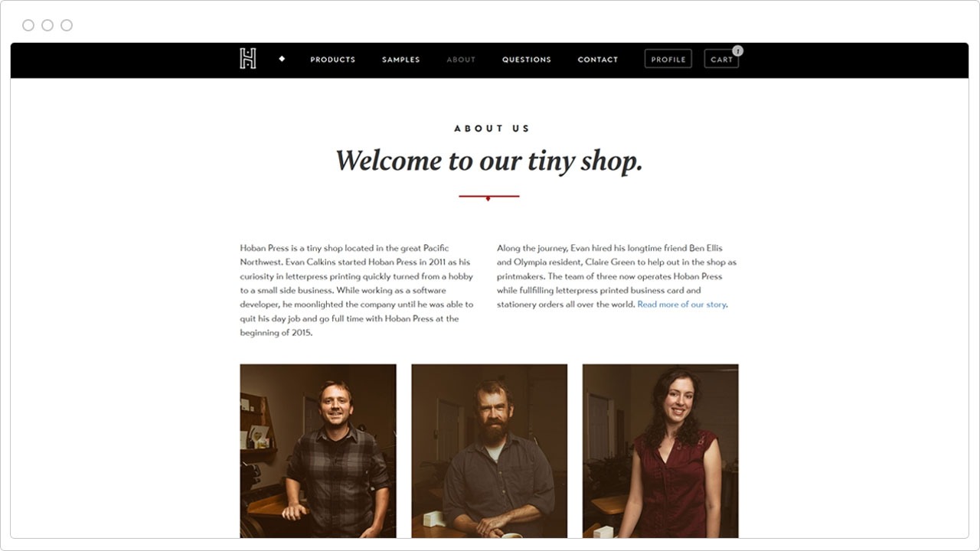Click the cart item count badge

(737, 51)
